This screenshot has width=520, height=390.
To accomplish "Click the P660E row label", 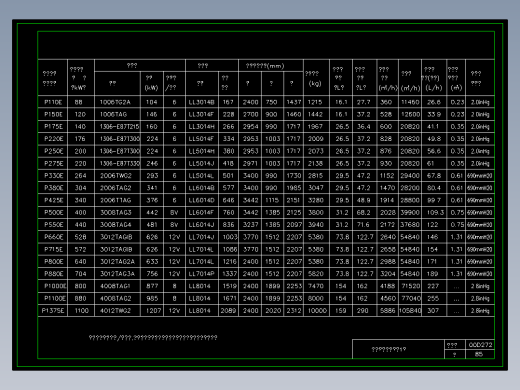I will pos(53,237).
